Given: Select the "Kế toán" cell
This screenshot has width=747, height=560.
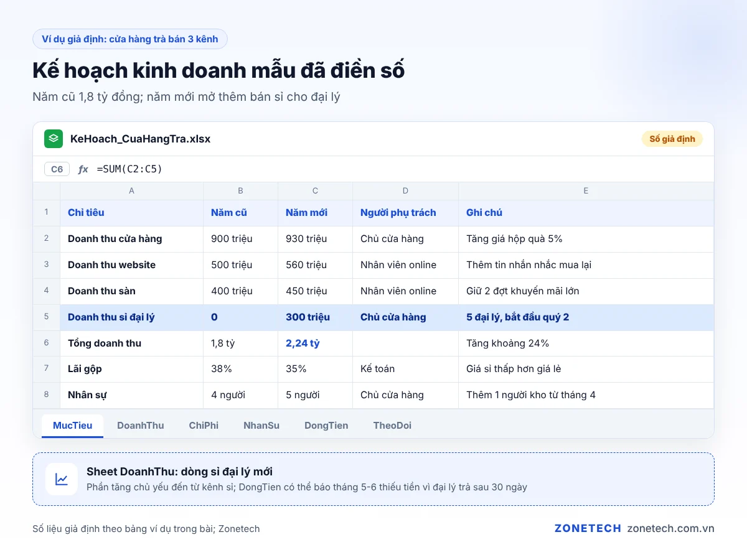Looking at the screenshot, I should click(405, 369).
